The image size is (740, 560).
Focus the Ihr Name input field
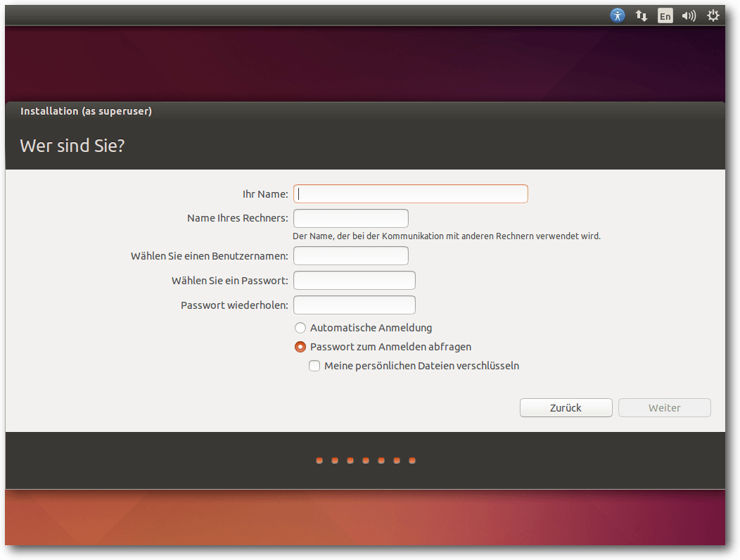click(x=411, y=194)
